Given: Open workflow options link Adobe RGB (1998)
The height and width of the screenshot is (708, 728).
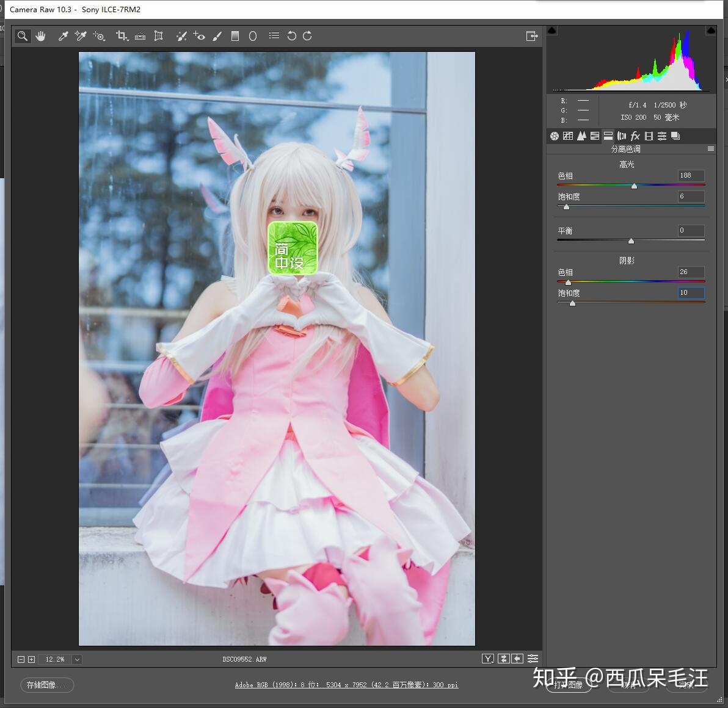Looking at the screenshot, I should pyautogui.click(x=346, y=685).
